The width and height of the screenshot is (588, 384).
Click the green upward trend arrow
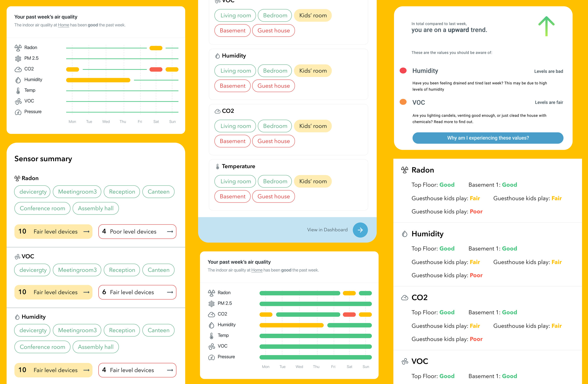pyautogui.click(x=547, y=26)
